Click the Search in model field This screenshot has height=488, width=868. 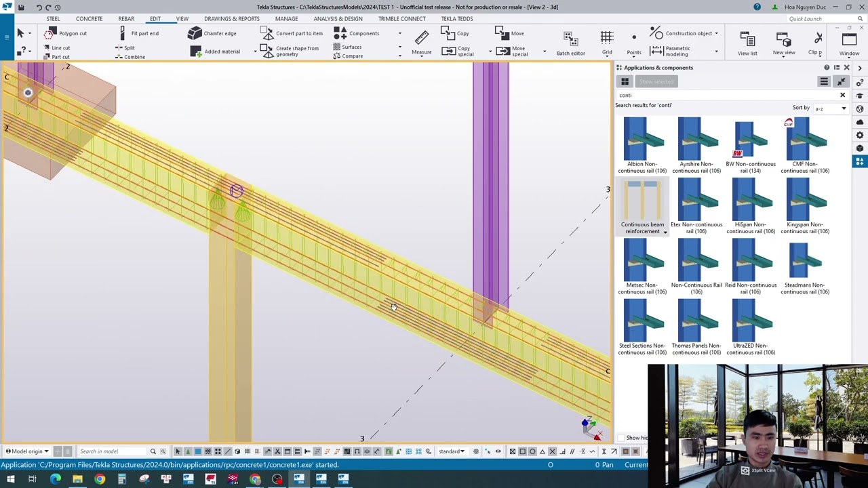[112, 451]
